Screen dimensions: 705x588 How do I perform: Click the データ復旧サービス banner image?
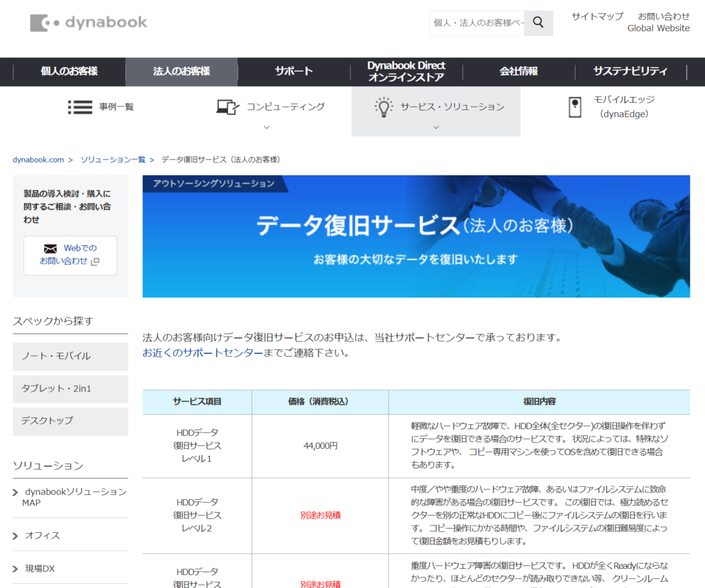coord(416,236)
